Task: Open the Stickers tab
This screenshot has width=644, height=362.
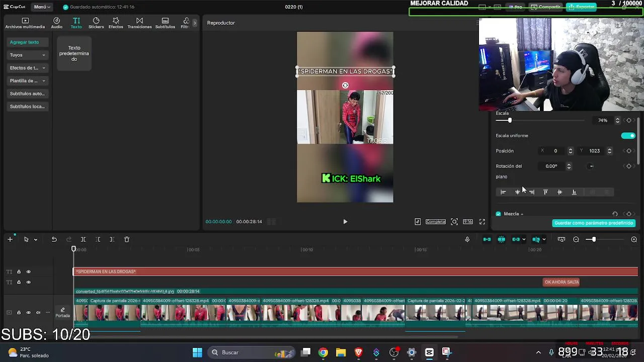Action: pos(96,23)
